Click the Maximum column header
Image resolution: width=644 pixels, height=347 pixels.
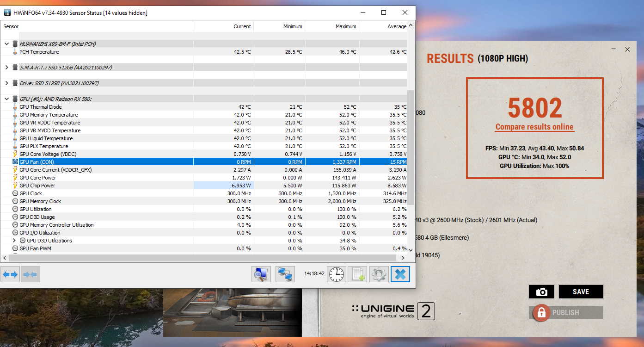pos(332,26)
